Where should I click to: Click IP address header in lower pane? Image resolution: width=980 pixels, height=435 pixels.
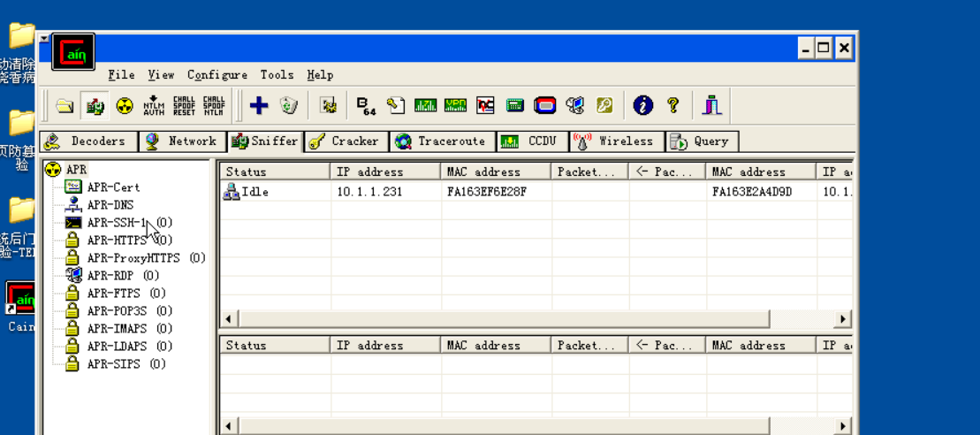point(385,345)
